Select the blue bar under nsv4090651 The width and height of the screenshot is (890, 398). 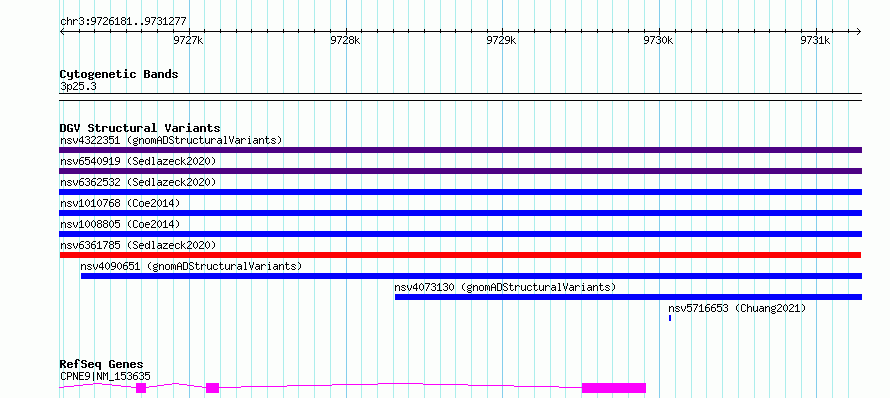(x=471, y=276)
